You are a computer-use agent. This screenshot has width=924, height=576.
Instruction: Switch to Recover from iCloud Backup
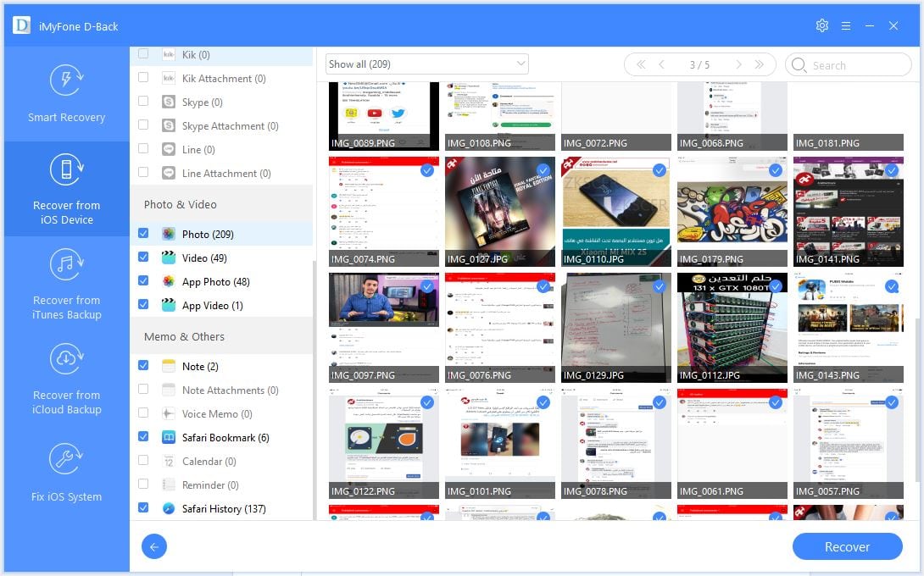click(67, 378)
